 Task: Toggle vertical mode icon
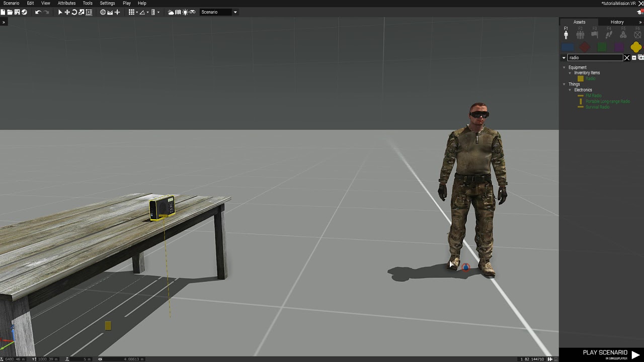tap(117, 12)
